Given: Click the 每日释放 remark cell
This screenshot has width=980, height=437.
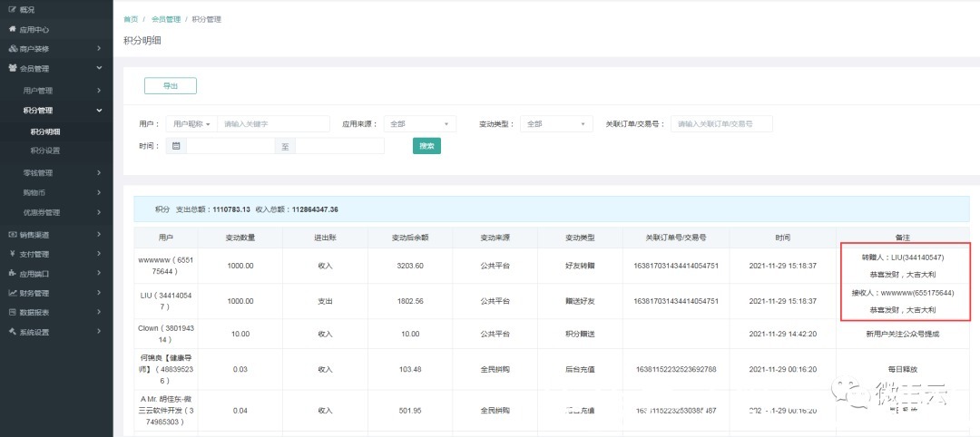Looking at the screenshot, I should coord(902,370).
